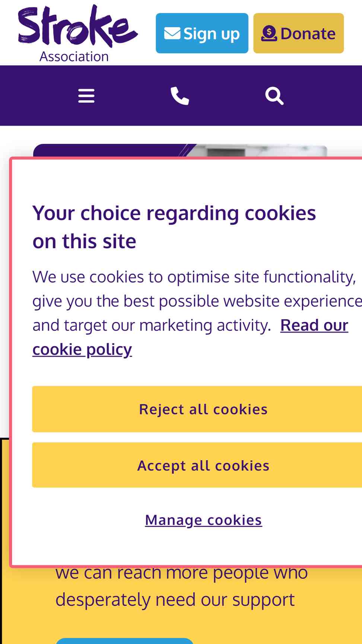Click the Sign up button
The width and height of the screenshot is (362, 644).
[202, 33]
